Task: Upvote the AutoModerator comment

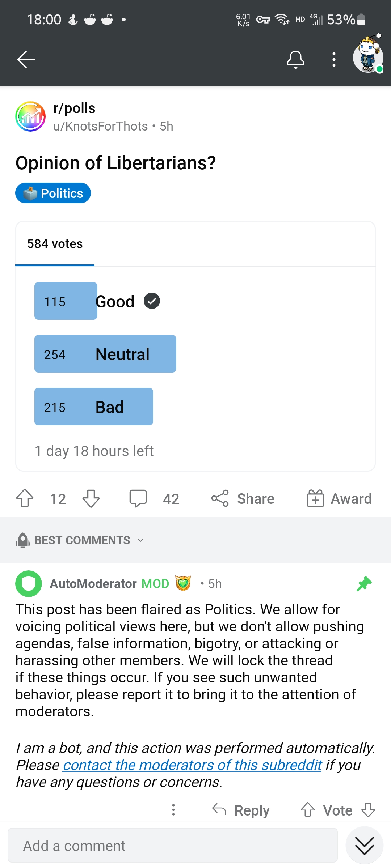Action: (308, 810)
